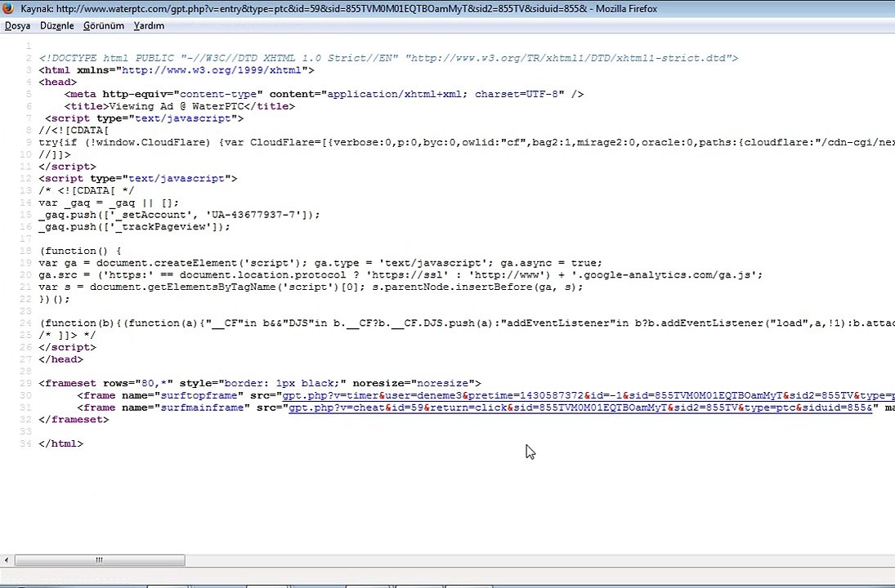The image size is (895, 588).
Task: Click the horizontal scrollbar thumb
Action: (100, 560)
